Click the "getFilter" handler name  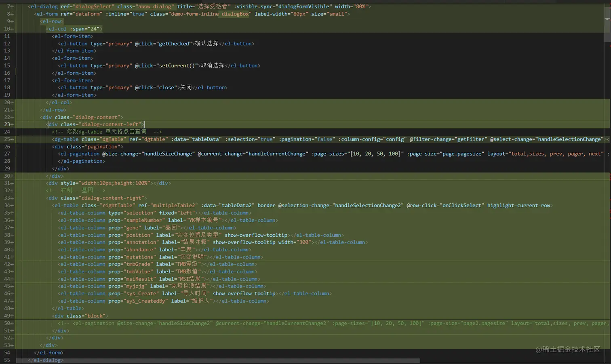click(470, 139)
